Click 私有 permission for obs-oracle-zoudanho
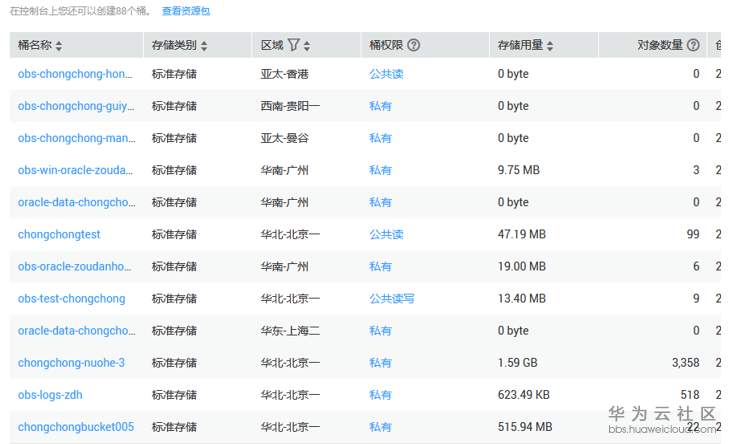The height and width of the screenshot is (444, 730). 380,267
